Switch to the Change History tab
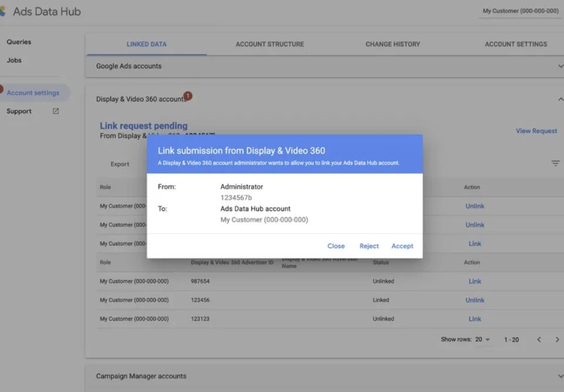Screen dimensions: 564x392 pyautogui.click(x=393, y=44)
